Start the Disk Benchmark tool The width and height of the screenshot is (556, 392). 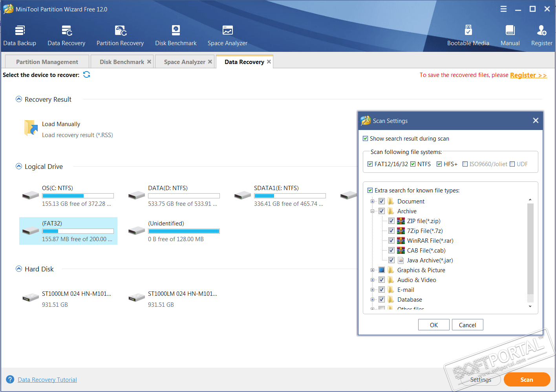point(176,36)
